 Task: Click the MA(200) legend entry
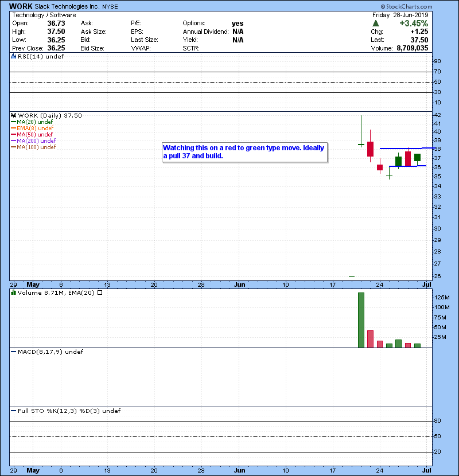click(33, 141)
